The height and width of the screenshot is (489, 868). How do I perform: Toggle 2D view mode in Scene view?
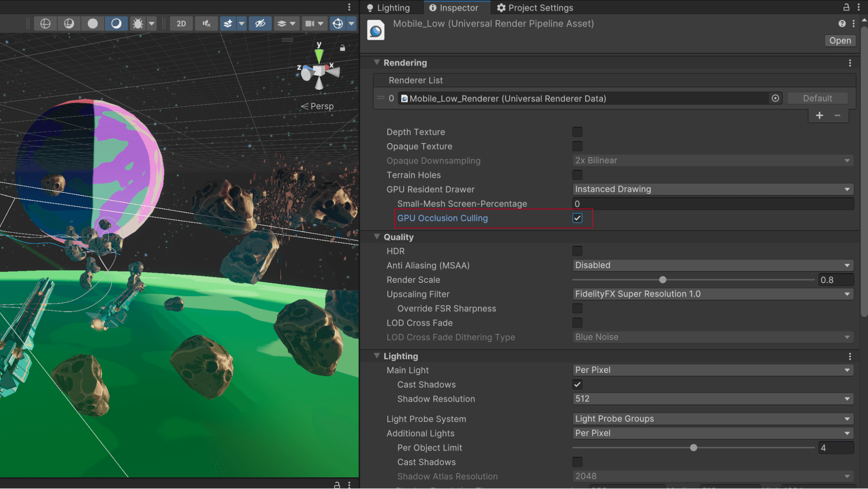[x=181, y=23]
